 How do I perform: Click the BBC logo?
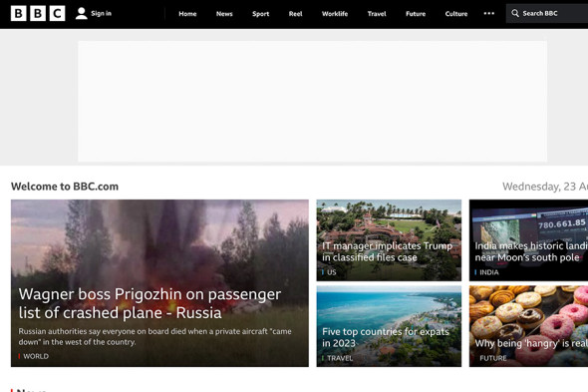tap(38, 14)
